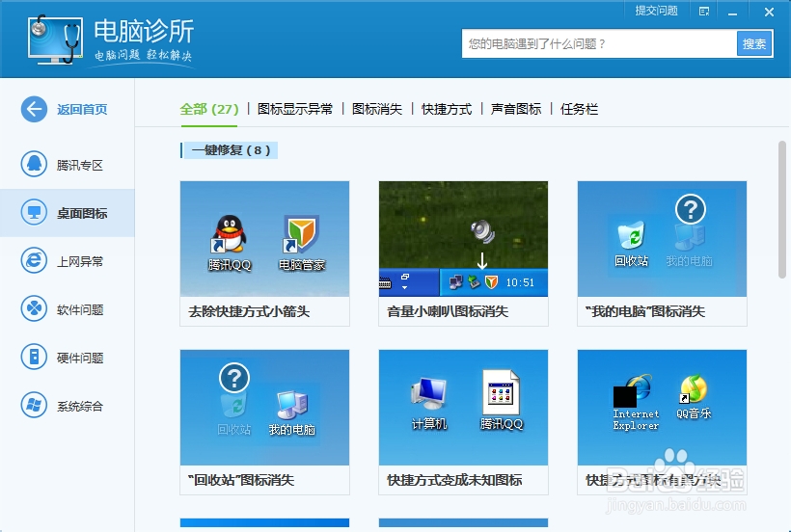Click the 返回首页 link text
791x532 pixels.
[82, 109]
